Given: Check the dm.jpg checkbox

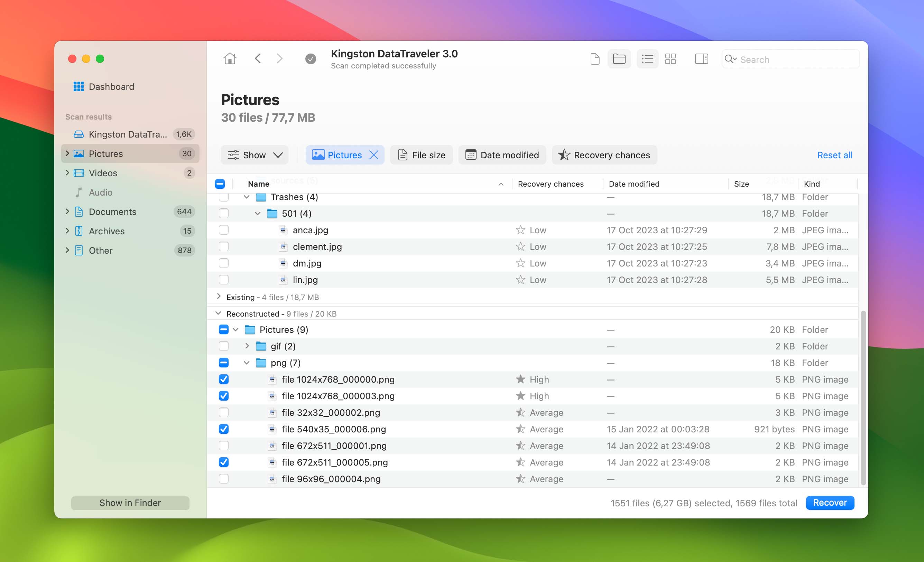Looking at the screenshot, I should click(223, 263).
